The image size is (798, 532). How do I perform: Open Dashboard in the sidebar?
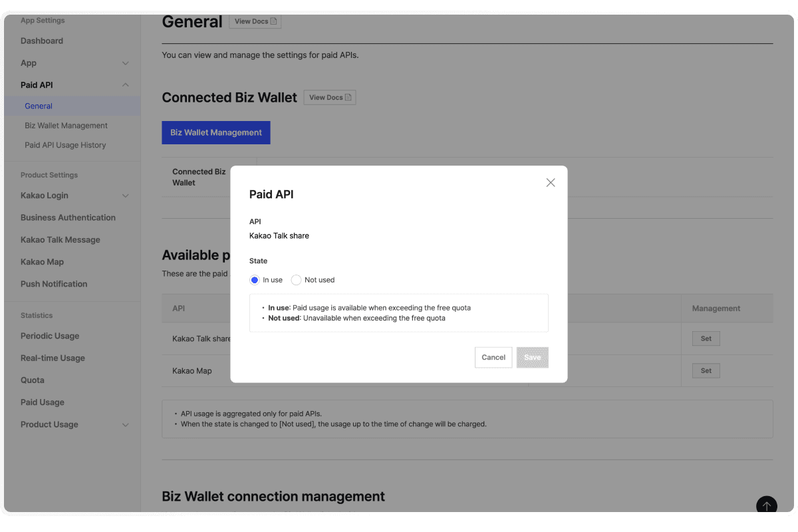click(x=42, y=41)
